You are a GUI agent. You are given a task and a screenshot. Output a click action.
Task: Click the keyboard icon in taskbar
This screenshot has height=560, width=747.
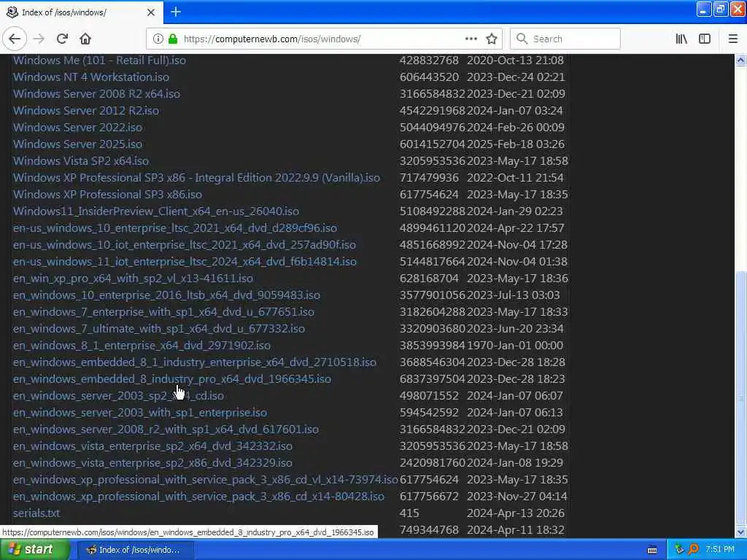[x=652, y=550]
